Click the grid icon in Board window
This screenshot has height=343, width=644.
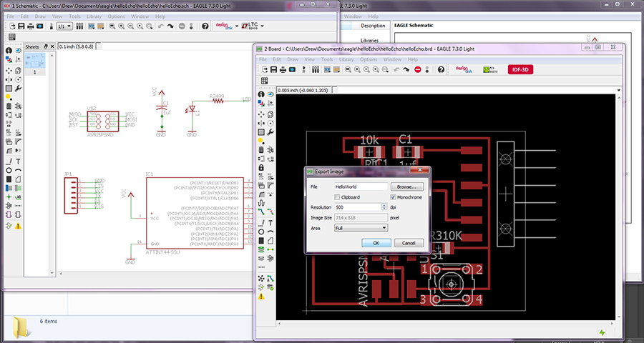point(264,81)
